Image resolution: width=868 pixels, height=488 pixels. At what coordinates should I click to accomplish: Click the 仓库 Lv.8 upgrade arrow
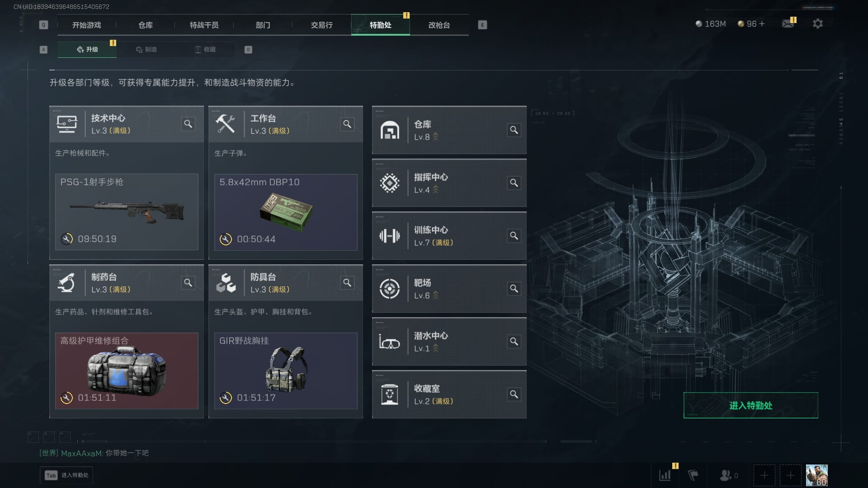click(x=436, y=137)
